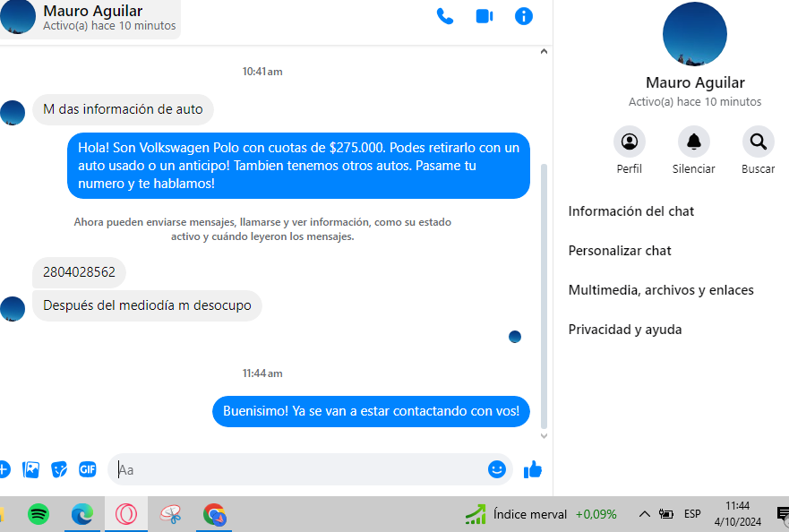The height and width of the screenshot is (532, 789).
Task: Expand Multimedia, archivos y enlaces section
Action: pos(661,290)
